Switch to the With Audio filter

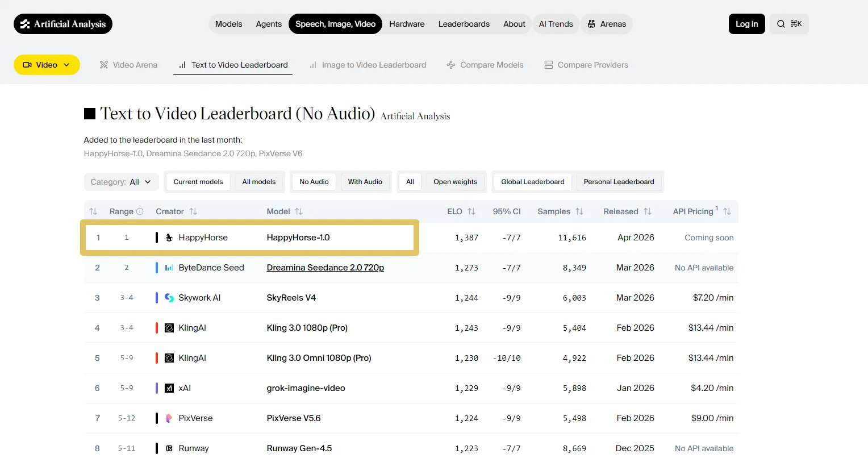(365, 182)
